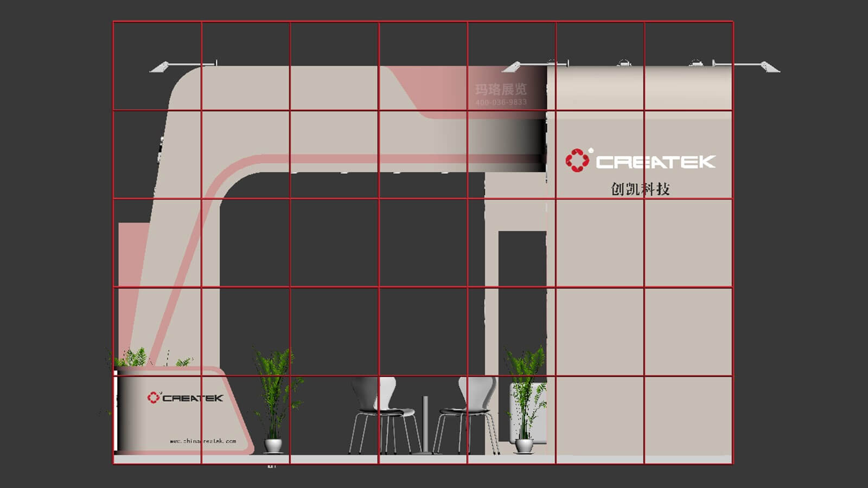Screen dimensions: 868x488
Task: Click the red circular emblem beside large CREATEK
Action: pyautogui.click(x=577, y=160)
